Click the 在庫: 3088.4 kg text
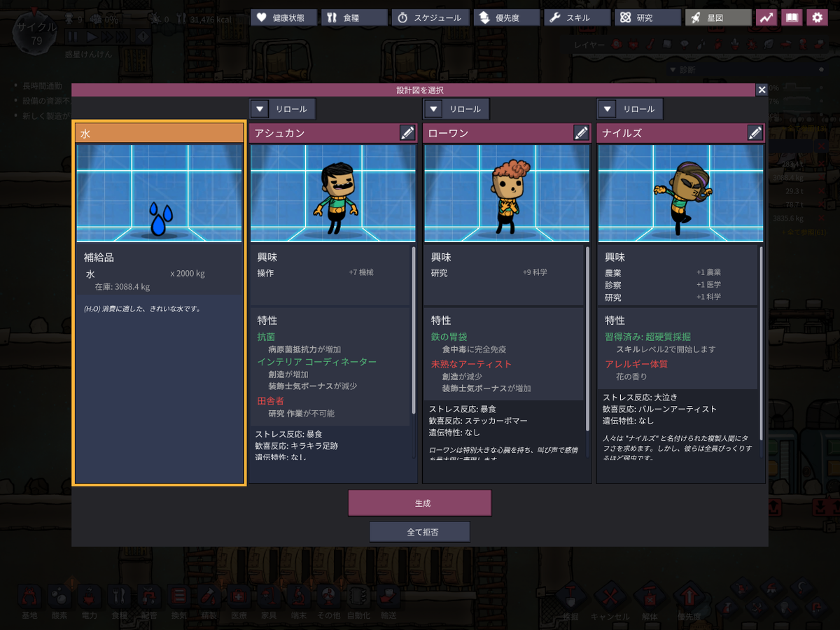 (x=122, y=287)
